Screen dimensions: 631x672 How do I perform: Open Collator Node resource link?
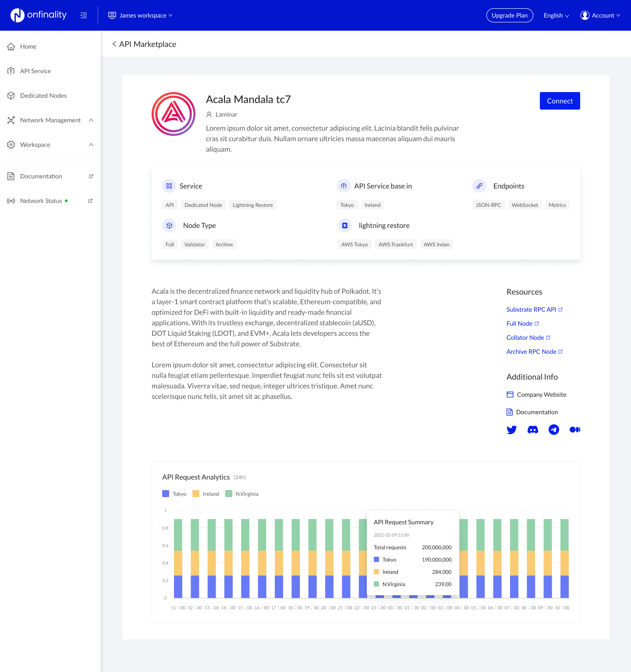tap(528, 338)
